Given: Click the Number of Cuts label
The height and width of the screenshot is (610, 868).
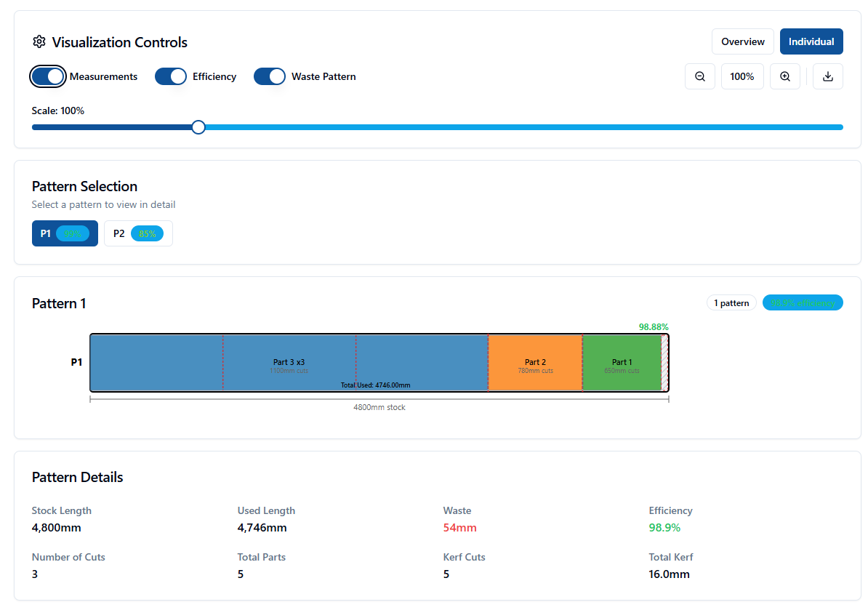Looking at the screenshot, I should (68, 557).
